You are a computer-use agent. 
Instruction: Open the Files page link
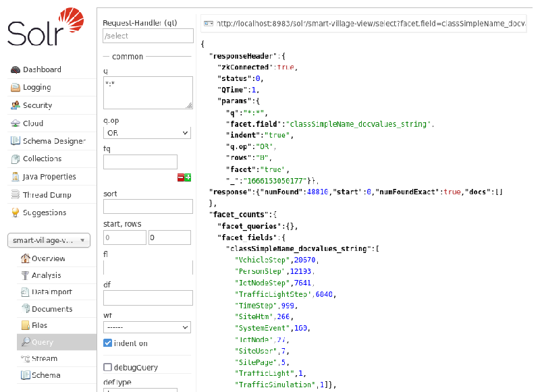click(39, 325)
